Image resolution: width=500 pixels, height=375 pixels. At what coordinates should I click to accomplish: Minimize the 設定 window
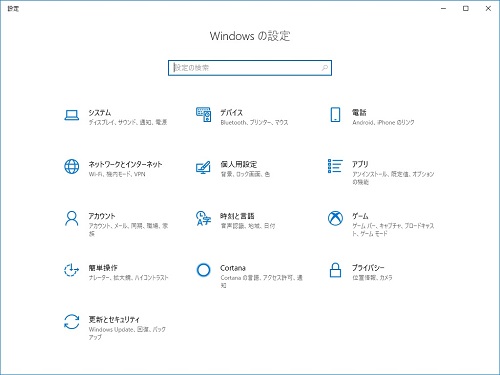(443, 9)
